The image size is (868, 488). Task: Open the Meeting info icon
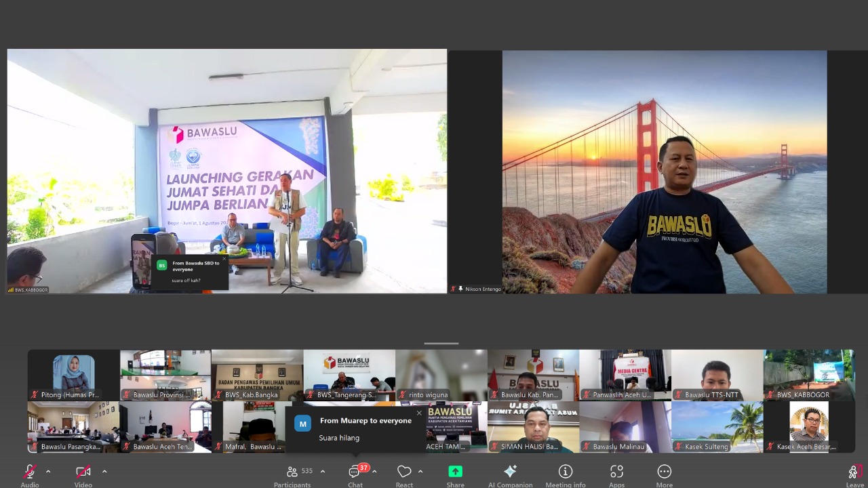click(565, 472)
